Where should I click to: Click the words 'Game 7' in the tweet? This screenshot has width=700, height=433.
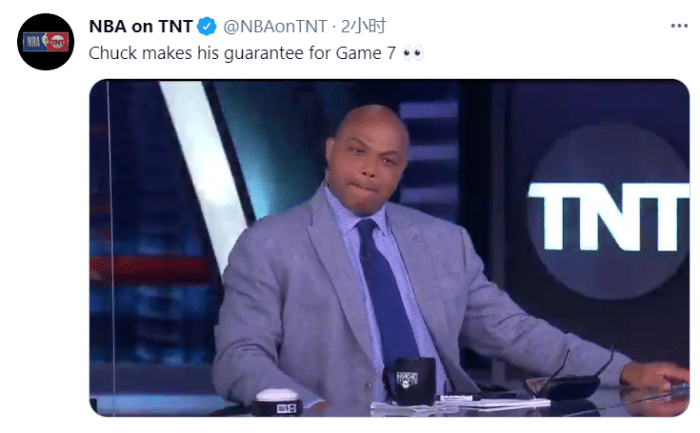[x=366, y=53]
